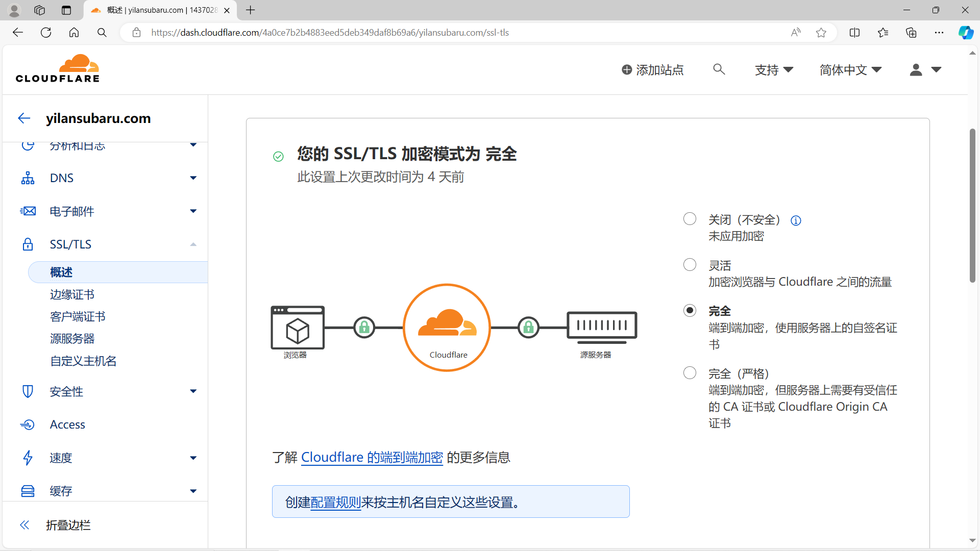
Task: Click the browser diagram icon
Action: 298,328
